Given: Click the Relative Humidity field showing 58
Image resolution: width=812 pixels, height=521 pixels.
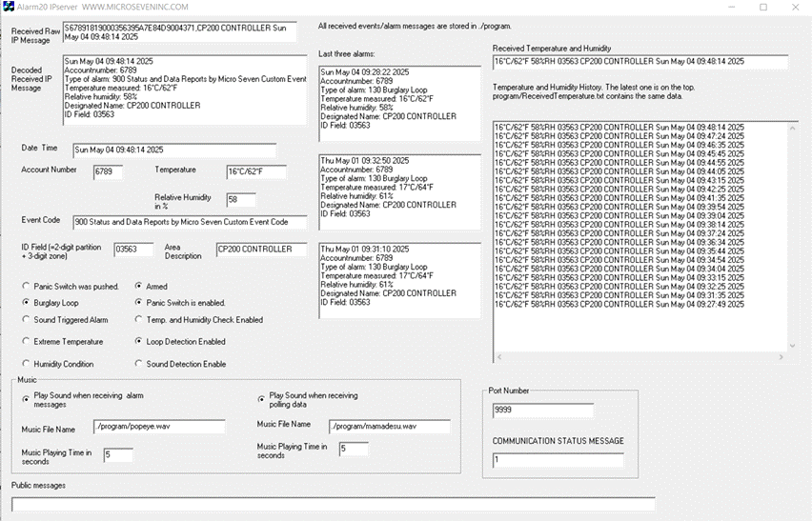Looking at the screenshot, I should 241,200.
